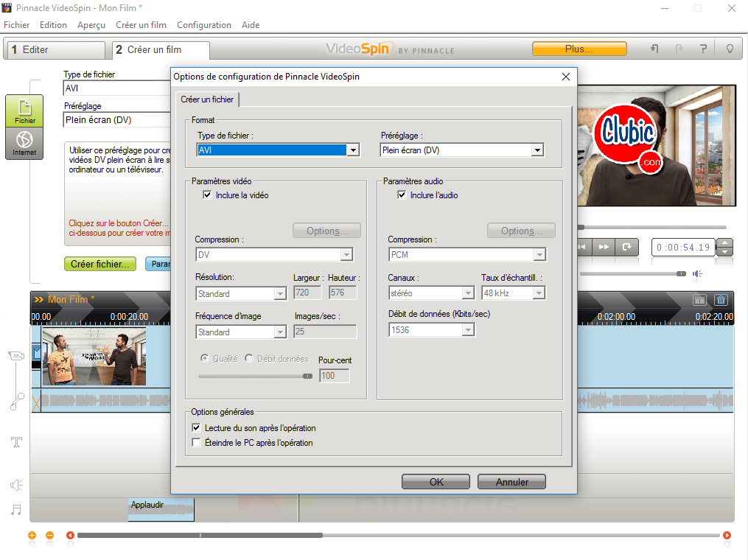Open the Fichier menu

pyautogui.click(x=17, y=25)
